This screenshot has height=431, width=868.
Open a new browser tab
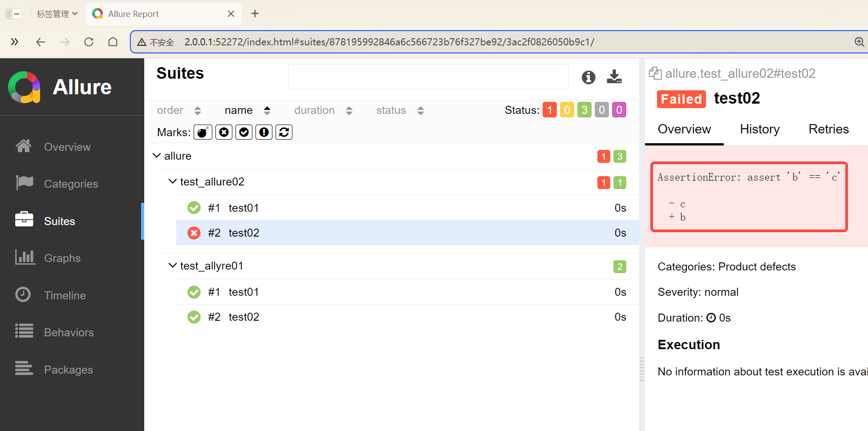[255, 14]
